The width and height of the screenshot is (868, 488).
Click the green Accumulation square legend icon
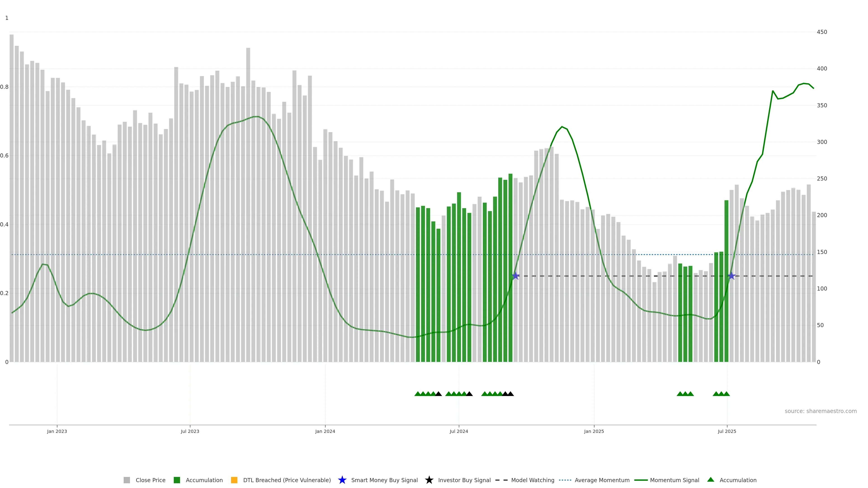pos(177,480)
